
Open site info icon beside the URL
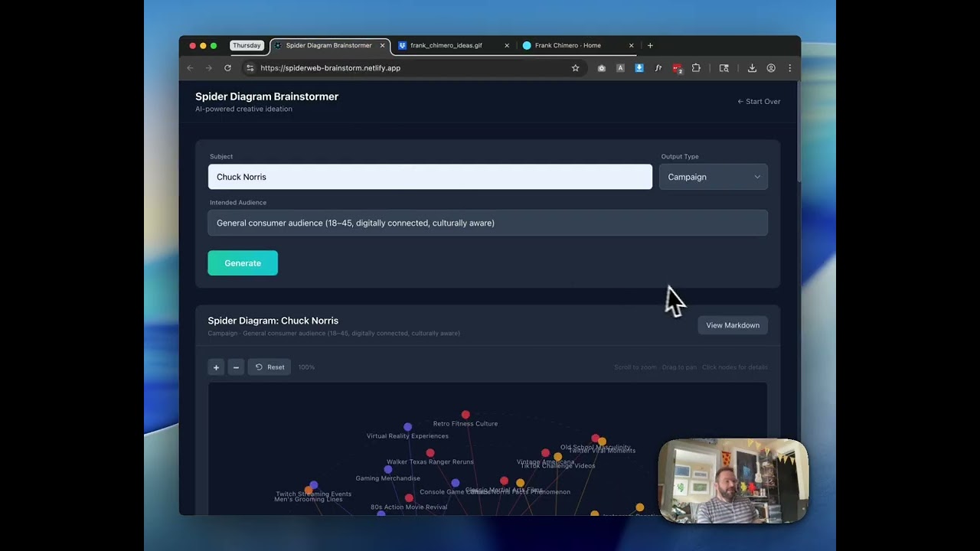click(250, 68)
